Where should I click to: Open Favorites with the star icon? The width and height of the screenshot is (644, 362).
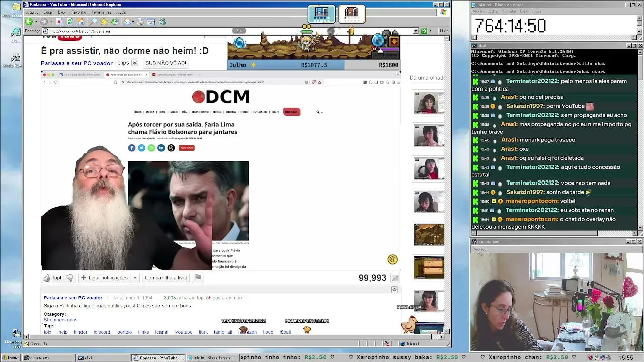pyautogui.click(x=104, y=22)
